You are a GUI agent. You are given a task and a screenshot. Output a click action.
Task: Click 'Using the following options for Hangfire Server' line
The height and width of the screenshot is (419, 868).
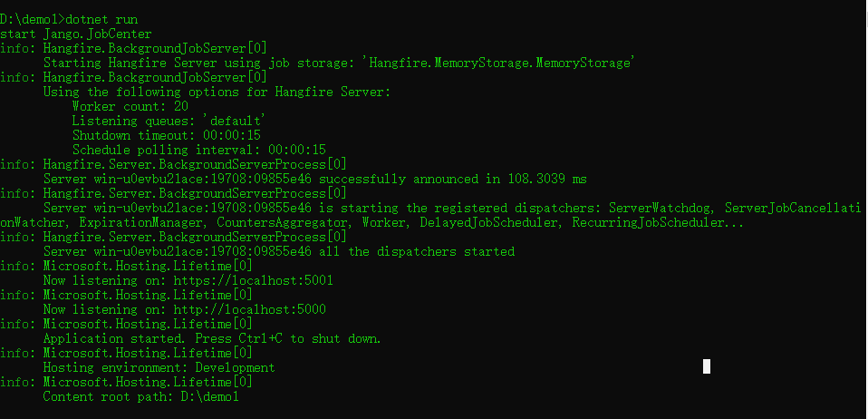[x=217, y=92]
